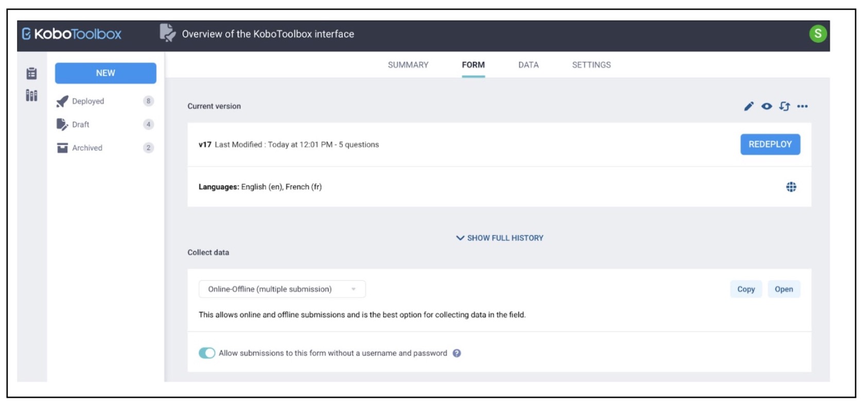Click the globe manage translations icon
This screenshot has width=868, height=408.
pyautogui.click(x=791, y=187)
